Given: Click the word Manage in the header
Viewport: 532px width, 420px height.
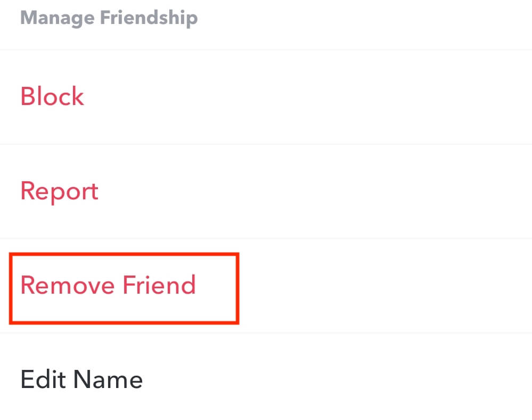Looking at the screenshot, I should [x=58, y=18].
